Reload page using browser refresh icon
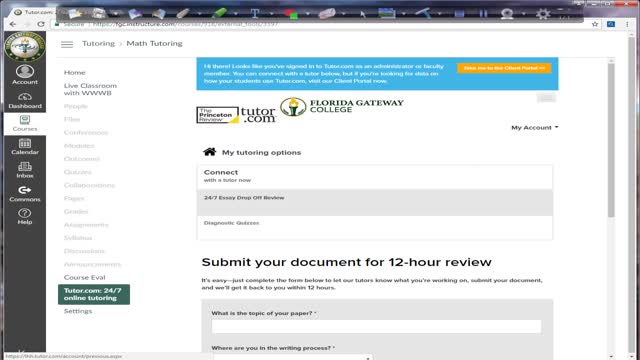The image size is (640, 360). pyautogui.click(x=40, y=24)
